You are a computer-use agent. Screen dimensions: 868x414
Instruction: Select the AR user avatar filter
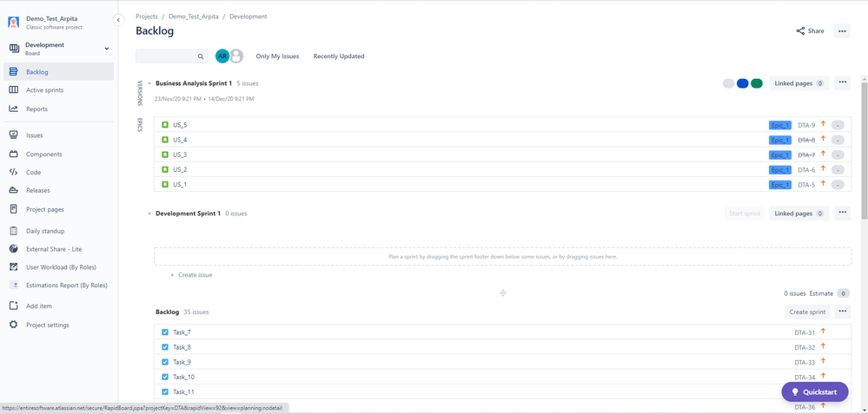222,56
